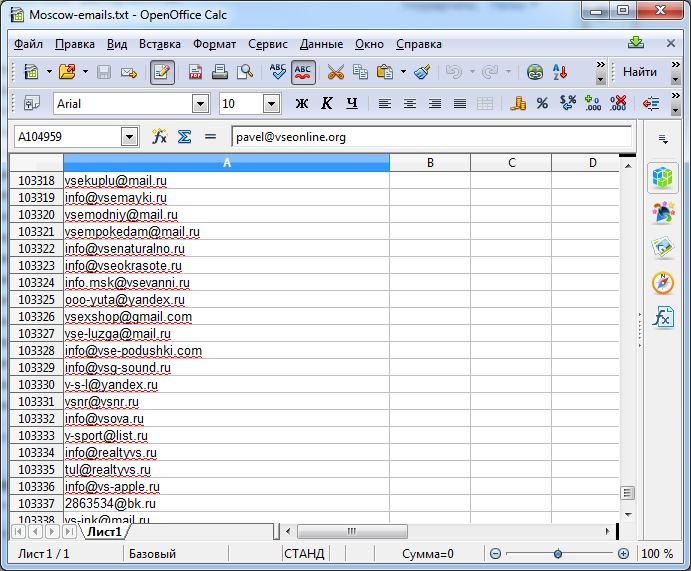Open the Файл menu

click(x=28, y=44)
